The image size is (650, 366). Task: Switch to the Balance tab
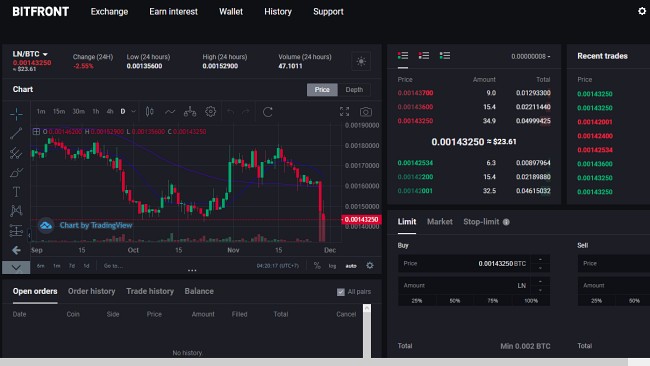pyautogui.click(x=199, y=291)
